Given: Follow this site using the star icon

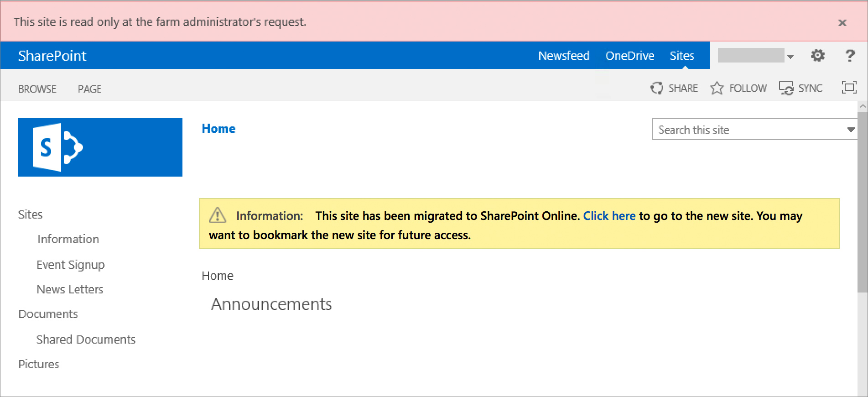Looking at the screenshot, I should [x=717, y=88].
